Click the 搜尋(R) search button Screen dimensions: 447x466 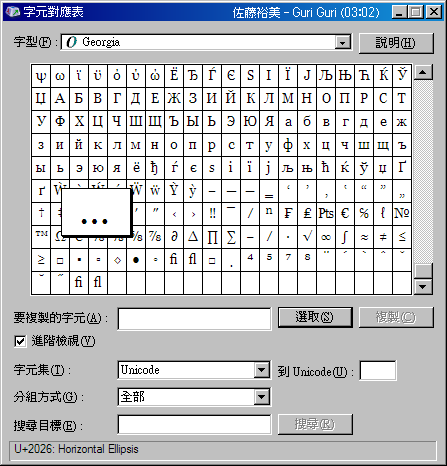(315, 424)
